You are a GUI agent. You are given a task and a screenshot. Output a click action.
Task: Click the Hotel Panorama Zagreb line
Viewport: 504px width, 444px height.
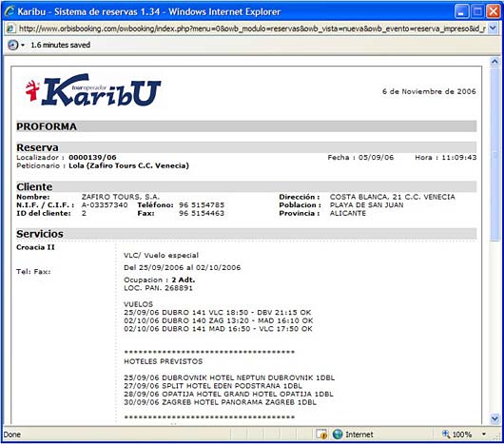[221, 402]
